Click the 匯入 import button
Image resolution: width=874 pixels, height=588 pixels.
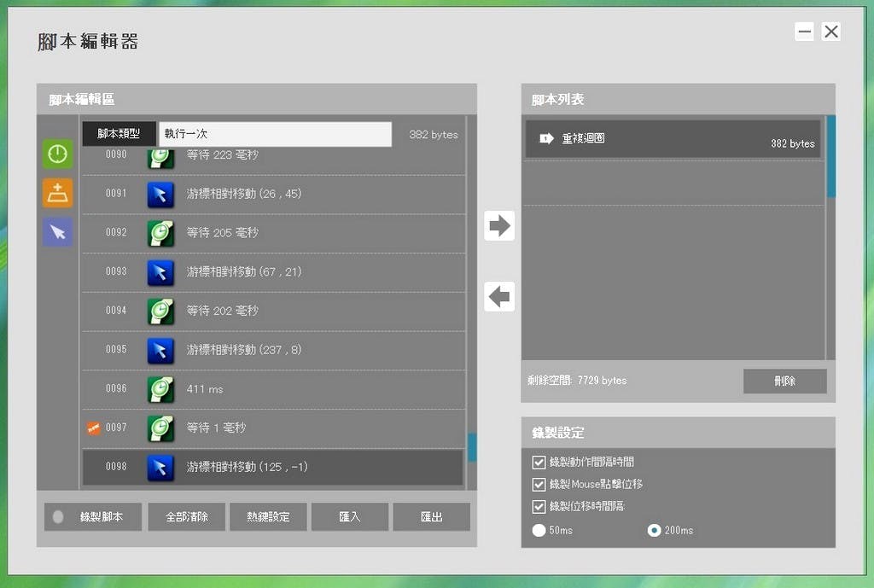(349, 516)
